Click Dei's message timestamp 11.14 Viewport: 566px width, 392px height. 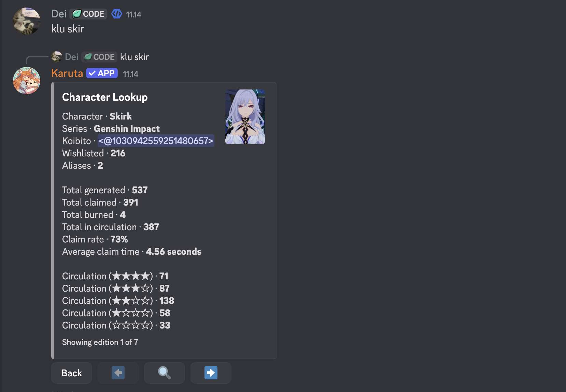(x=133, y=15)
